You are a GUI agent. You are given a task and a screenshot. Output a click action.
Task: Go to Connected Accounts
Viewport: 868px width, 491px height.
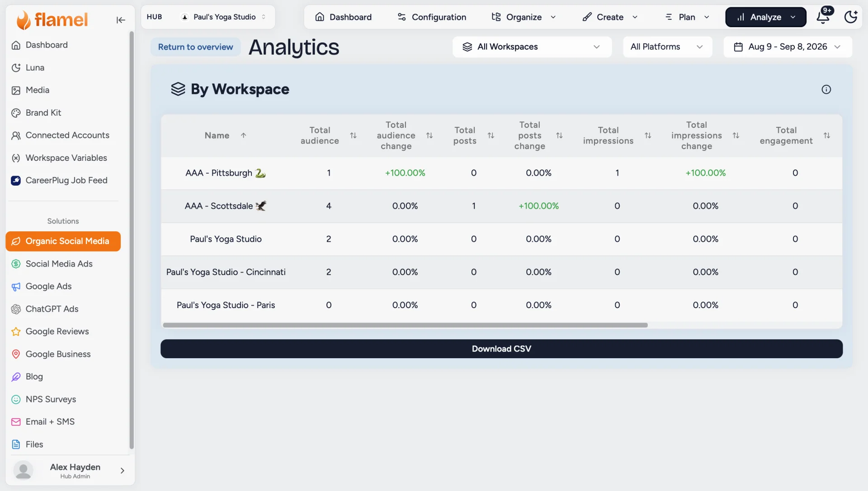[x=63, y=136]
